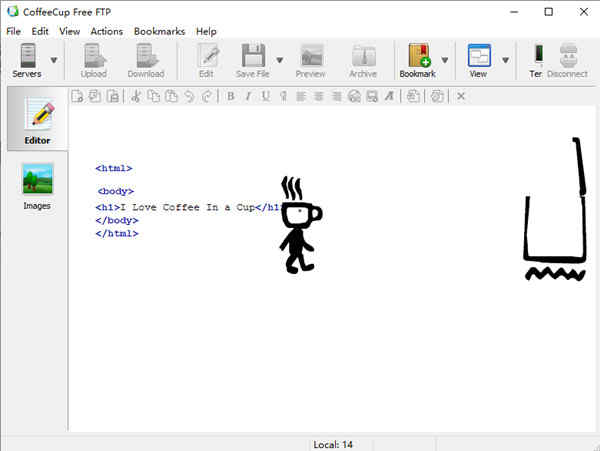The image size is (600, 451).
Task: Open the Bookmarks menu
Action: tap(159, 31)
